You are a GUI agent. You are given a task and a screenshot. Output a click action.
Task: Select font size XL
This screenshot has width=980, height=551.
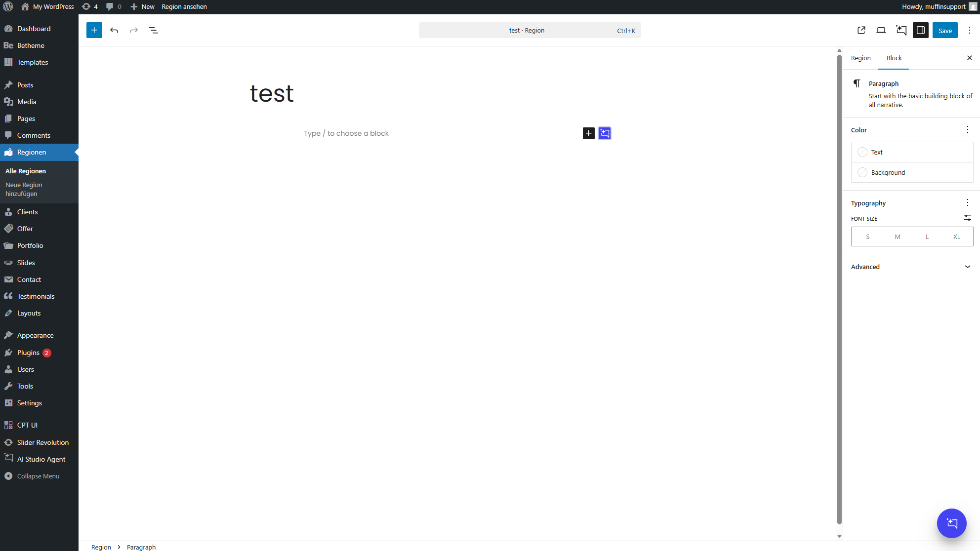957,236
